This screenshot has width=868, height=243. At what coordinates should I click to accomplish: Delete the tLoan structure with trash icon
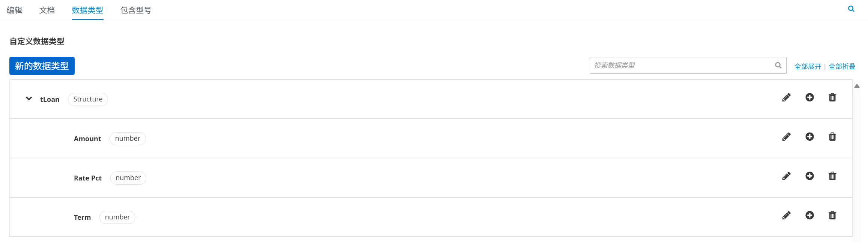832,97
